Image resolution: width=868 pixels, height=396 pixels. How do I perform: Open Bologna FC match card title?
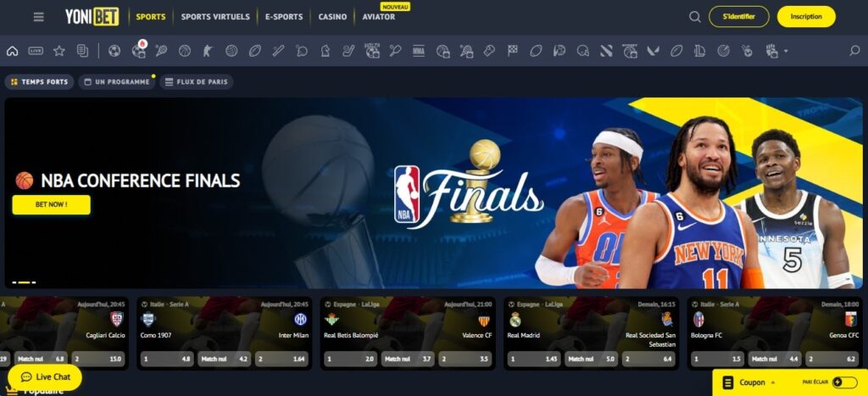(706, 335)
